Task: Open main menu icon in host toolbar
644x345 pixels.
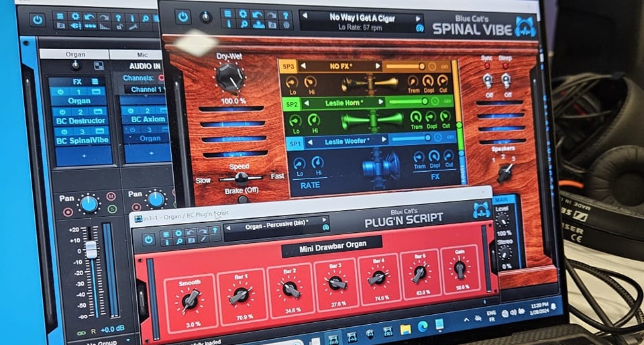Action: coord(60,16)
